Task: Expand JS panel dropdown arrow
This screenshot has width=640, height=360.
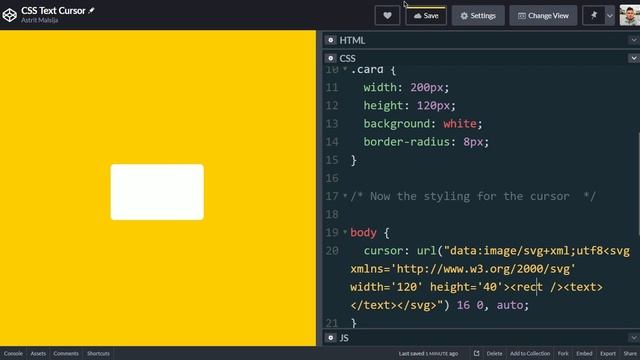Action: [x=633, y=338]
